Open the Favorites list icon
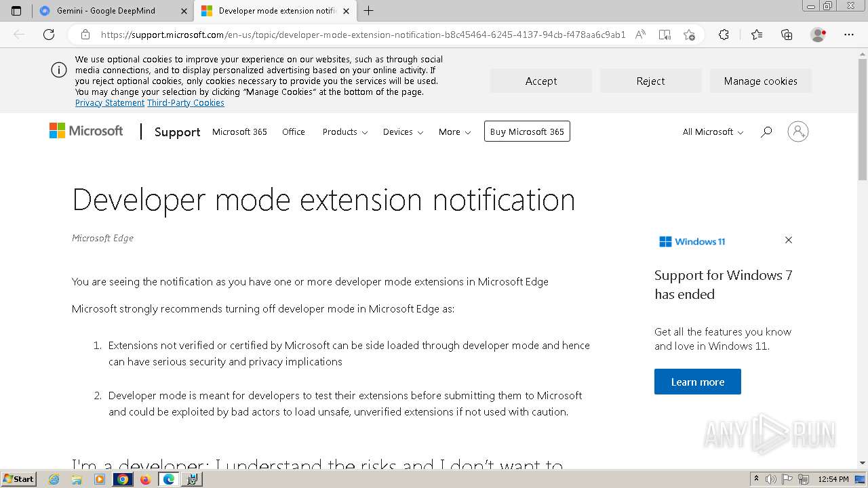The height and width of the screenshot is (488, 868). coord(757,35)
